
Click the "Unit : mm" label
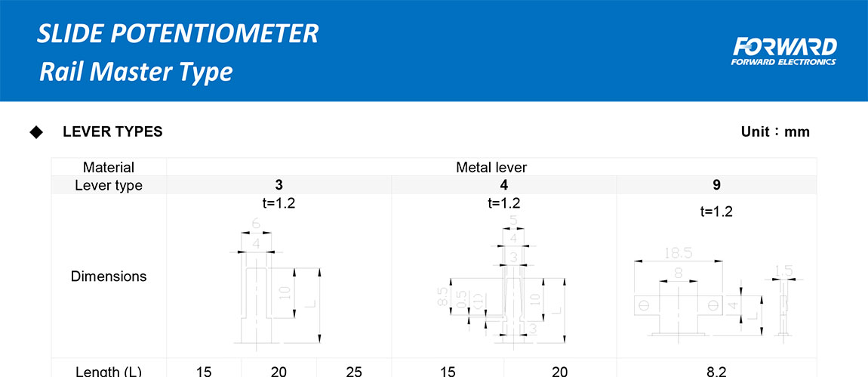(775, 132)
